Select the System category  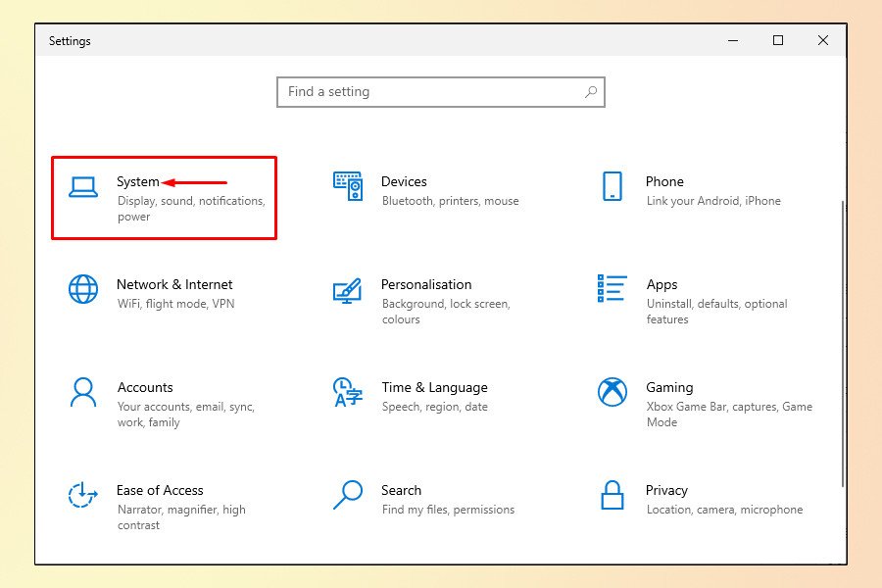(x=139, y=181)
